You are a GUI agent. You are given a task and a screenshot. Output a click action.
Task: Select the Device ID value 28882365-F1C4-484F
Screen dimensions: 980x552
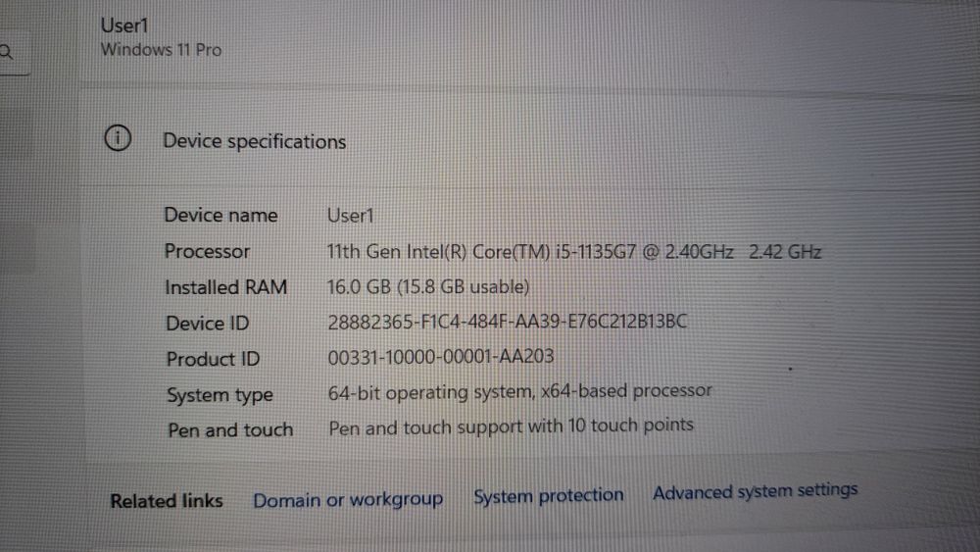click(x=508, y=322)
